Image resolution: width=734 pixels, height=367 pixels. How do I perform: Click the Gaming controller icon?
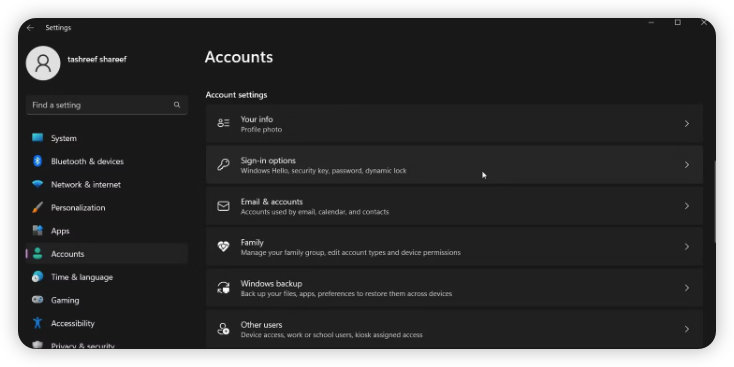[37, 300]
